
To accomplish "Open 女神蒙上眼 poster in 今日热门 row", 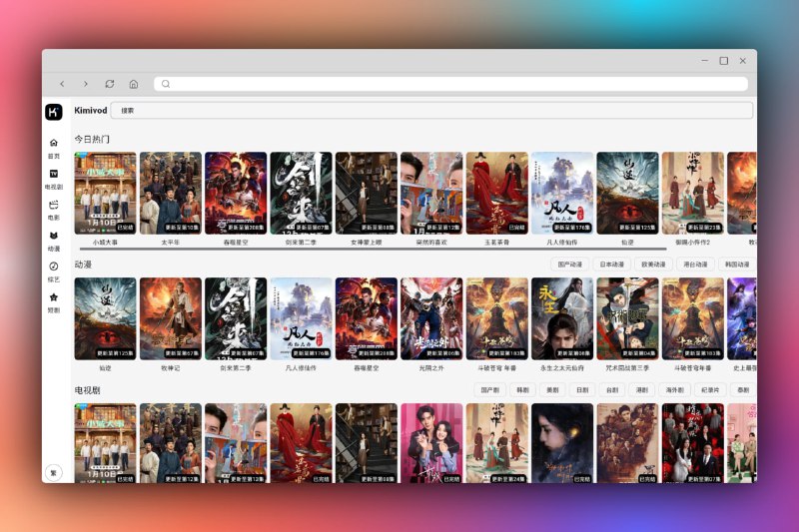I will 367,193.
